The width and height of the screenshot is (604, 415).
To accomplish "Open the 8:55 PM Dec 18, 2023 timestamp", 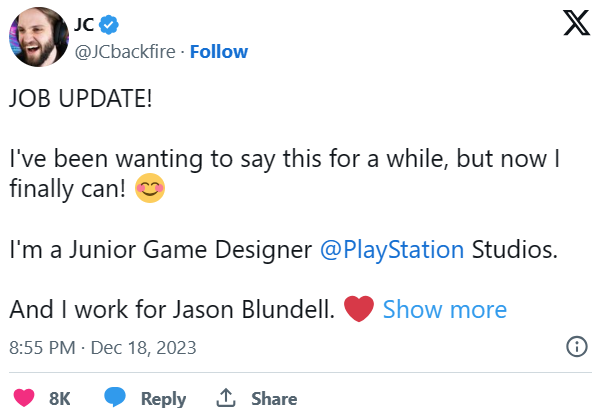I will (102, 348).
